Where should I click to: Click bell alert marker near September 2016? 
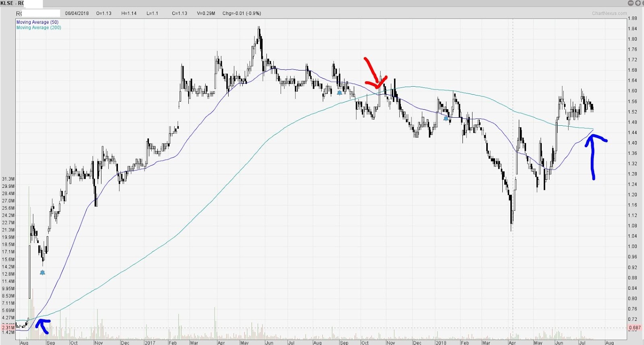click(43, 272)
